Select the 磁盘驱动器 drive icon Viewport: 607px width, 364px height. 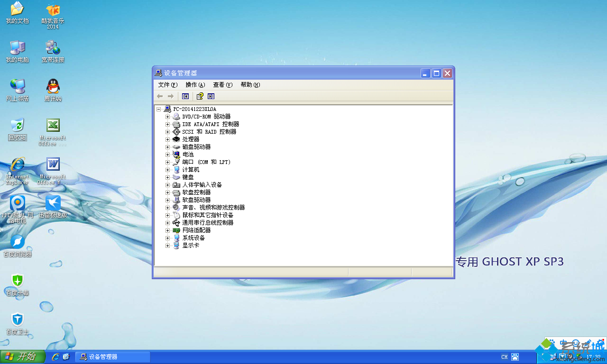176,147
